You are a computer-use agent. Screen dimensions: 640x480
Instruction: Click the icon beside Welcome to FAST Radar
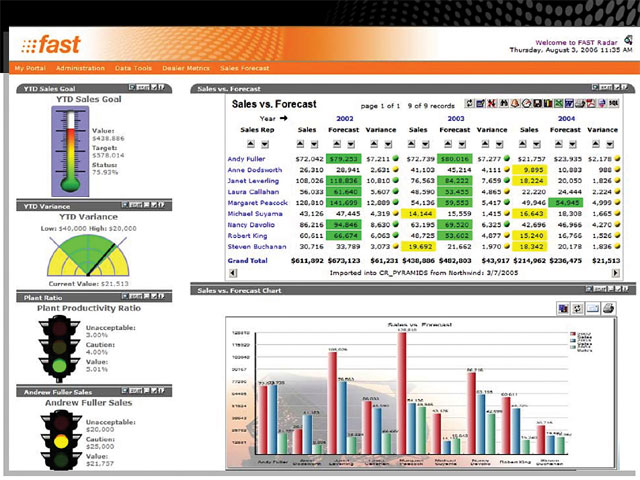pyautogui.click(x=628, y=40)
